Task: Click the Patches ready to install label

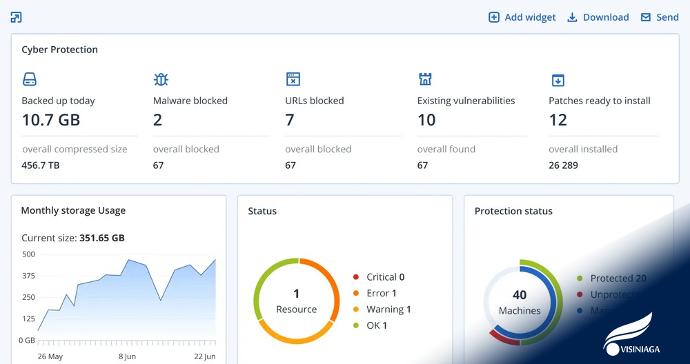Action: pos(599,101)
